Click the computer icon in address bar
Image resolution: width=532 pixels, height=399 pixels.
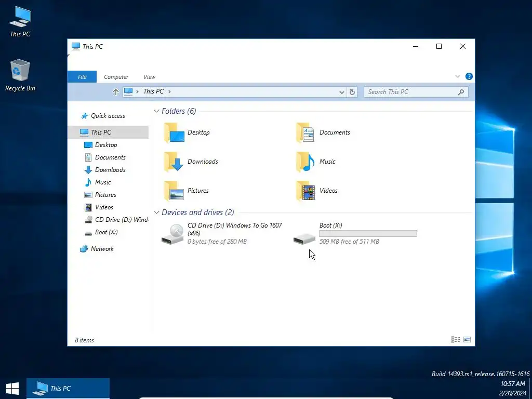(128, 91)
